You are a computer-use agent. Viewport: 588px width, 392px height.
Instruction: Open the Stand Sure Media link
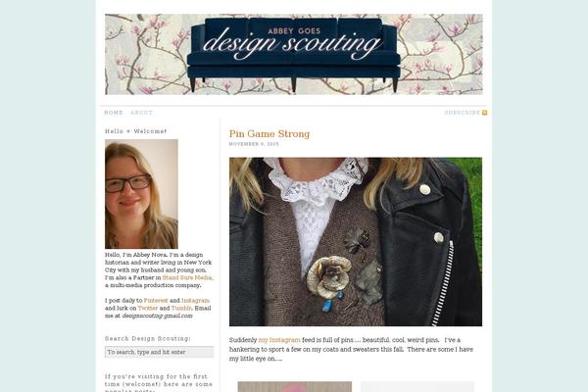tap(187, 277)
